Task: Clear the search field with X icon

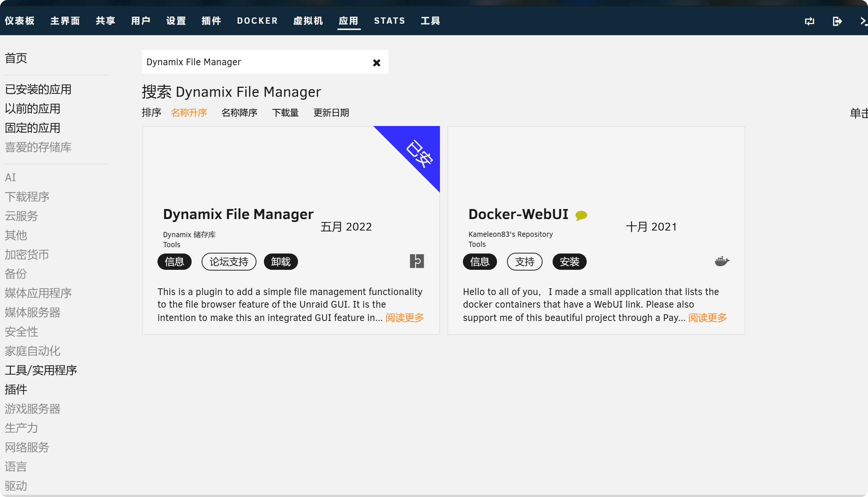Action: pos(377,63)
